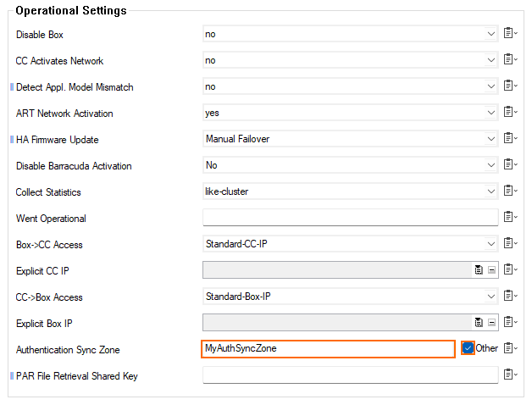Expand the Box->CC Access dropdown
This screenshot has height=405, width=532.
pos(490,244)
